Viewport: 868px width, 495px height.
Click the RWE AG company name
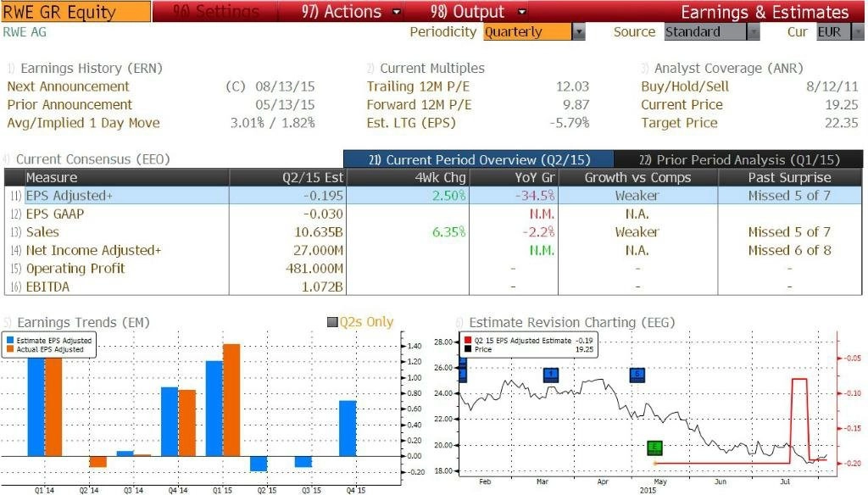click(25, 32)
